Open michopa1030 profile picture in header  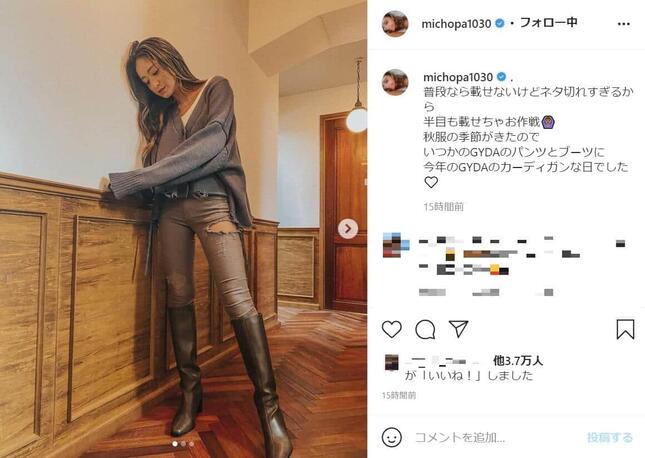point(395,24)
